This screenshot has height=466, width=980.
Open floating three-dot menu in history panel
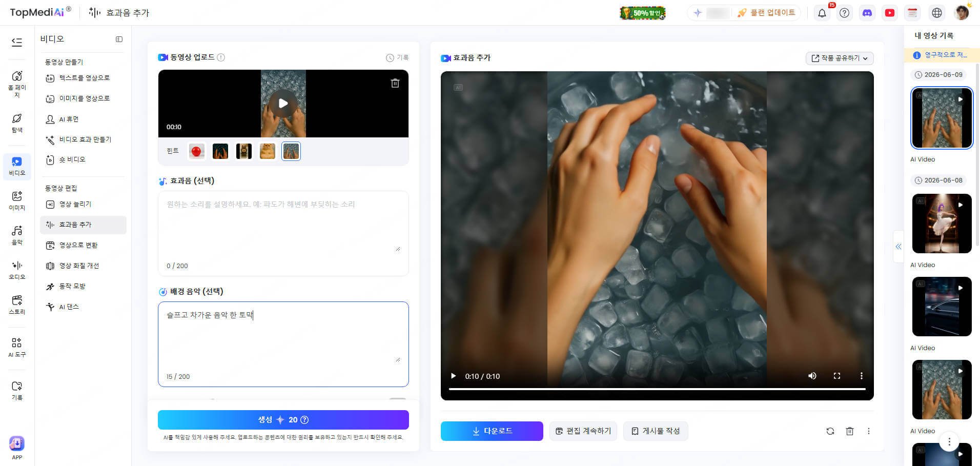(x=949, y=441)
